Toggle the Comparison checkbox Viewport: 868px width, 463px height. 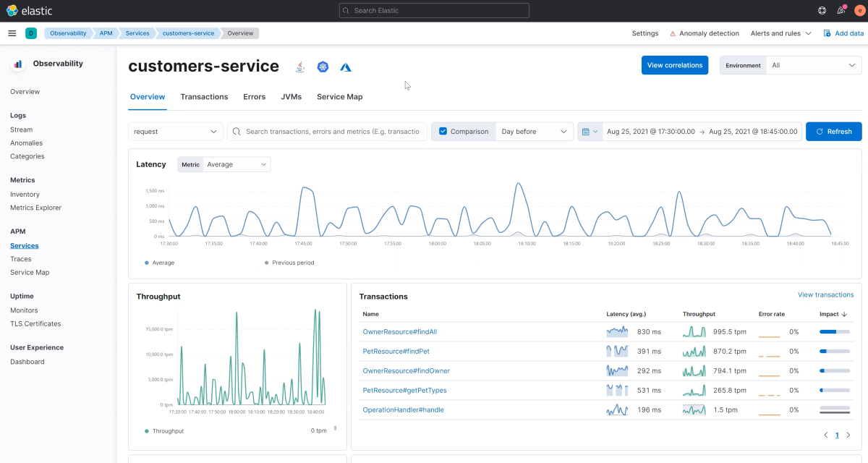click(x=443, y=132)
